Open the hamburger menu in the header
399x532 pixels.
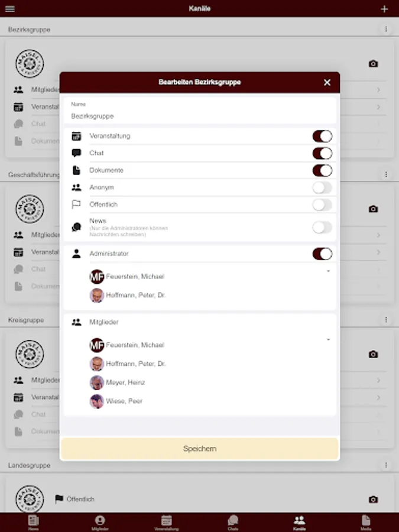tap(10, 8)
